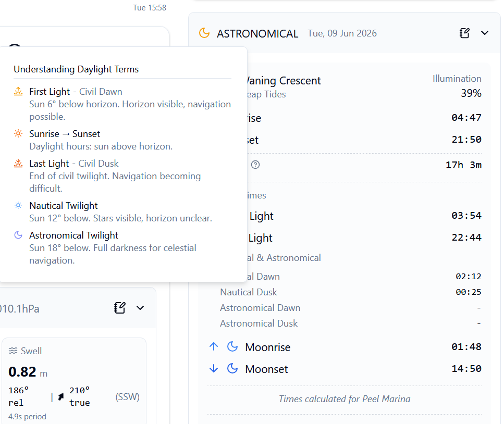
Task: Click the Moonset down-arrow icon
Action: click(x=214, y=368)
